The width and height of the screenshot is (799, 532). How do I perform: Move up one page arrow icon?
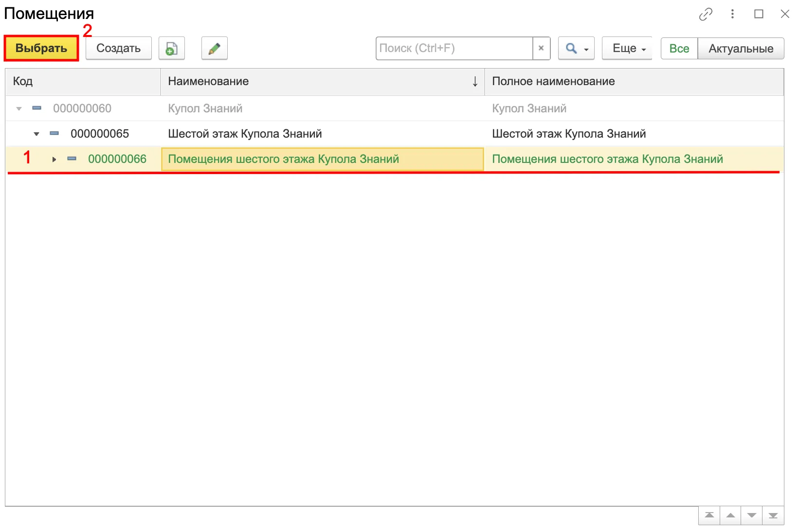[x=730, y=515]
